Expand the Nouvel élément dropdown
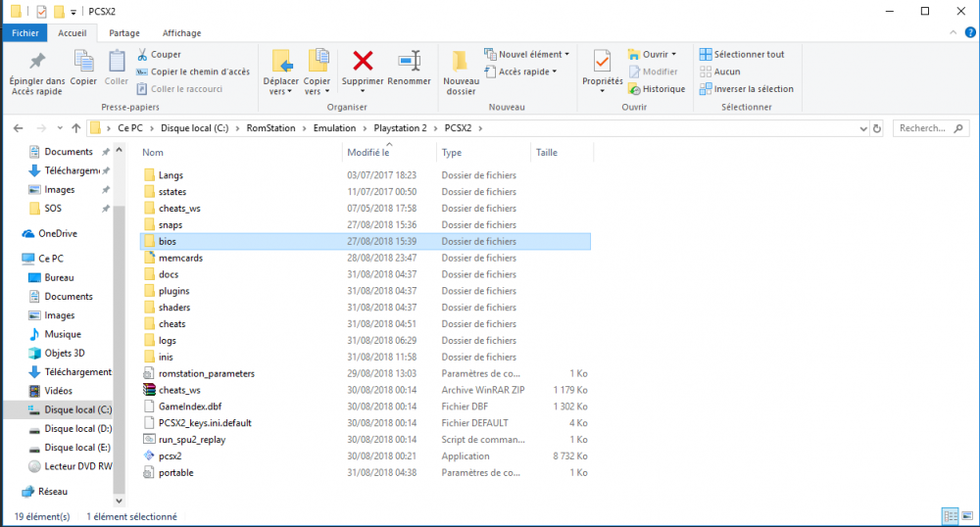 pyautogui.click(x=566, y=54)
